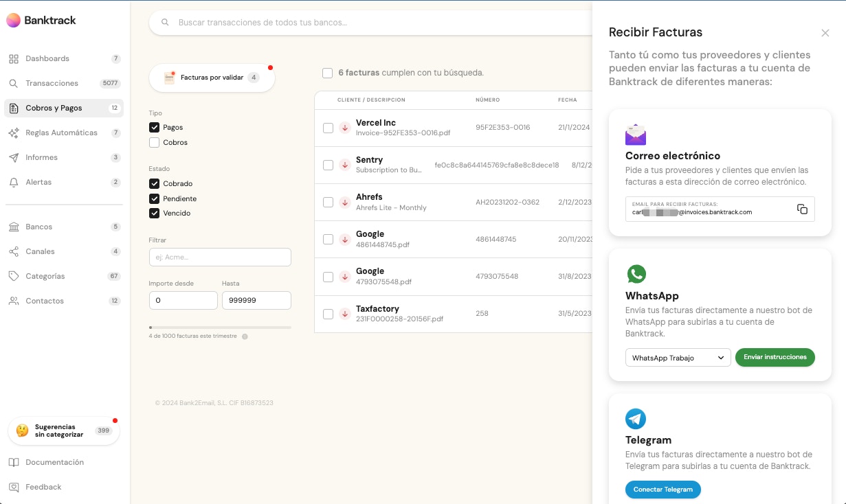Image resolution: width=846 pixels, height=504 pixels.
Task: Click the WhatsApp logo icon
Action: tap(636, 274)
